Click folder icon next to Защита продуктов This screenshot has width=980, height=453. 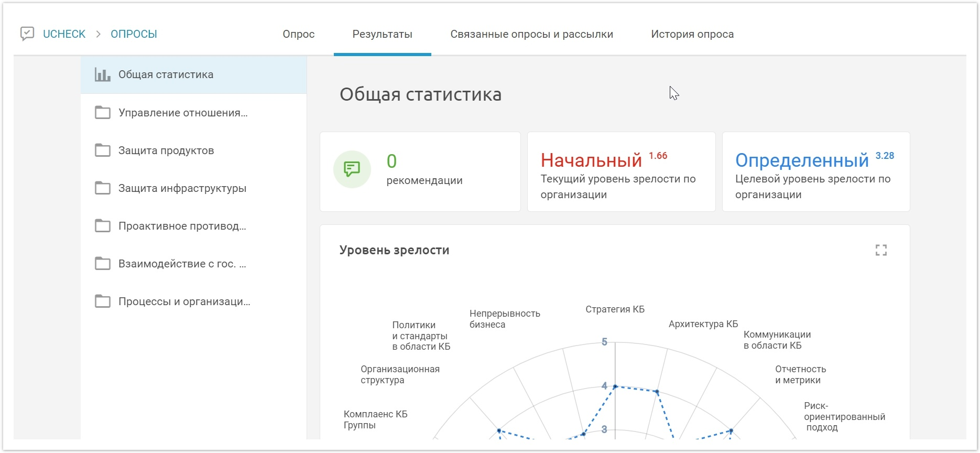click(x=102, y=150)
